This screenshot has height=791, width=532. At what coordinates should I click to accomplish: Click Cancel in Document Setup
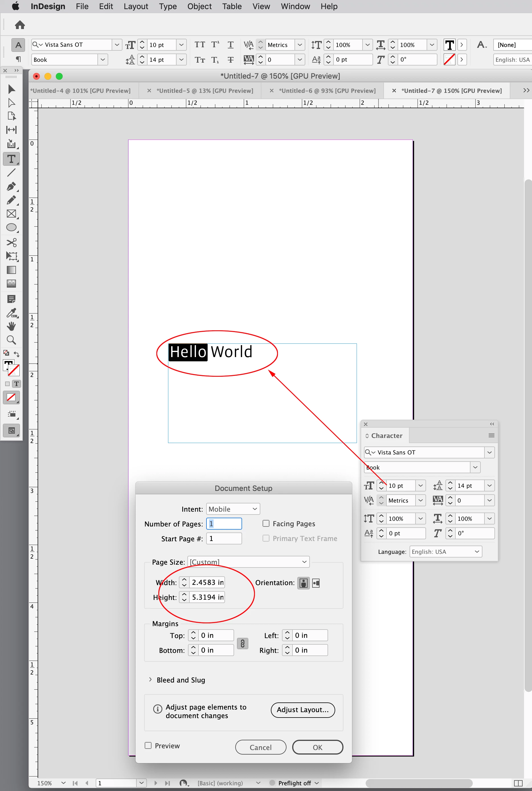pos(261,747)
